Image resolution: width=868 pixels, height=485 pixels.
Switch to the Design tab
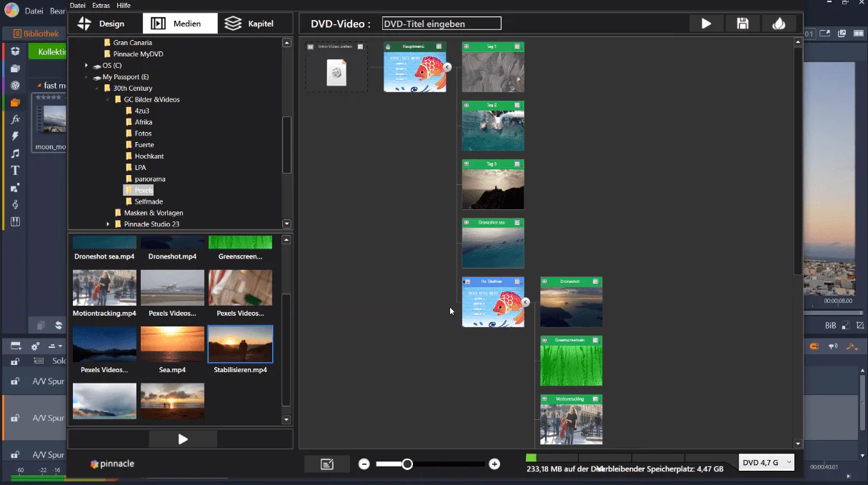pos(105,24)
